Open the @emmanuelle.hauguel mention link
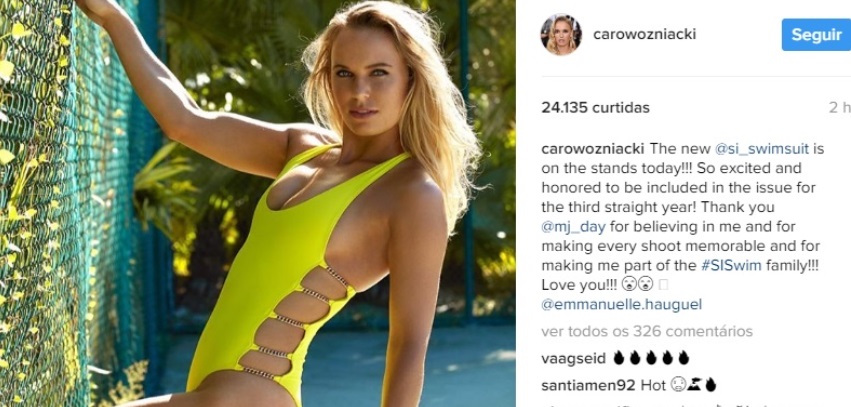 tap(621, 305)
